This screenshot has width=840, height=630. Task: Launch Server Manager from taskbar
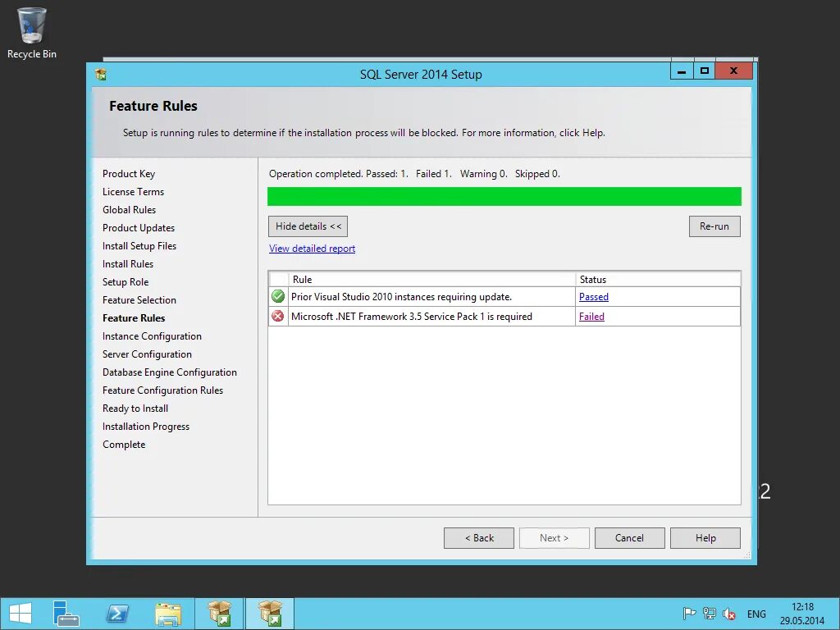(x=66, y=614)
